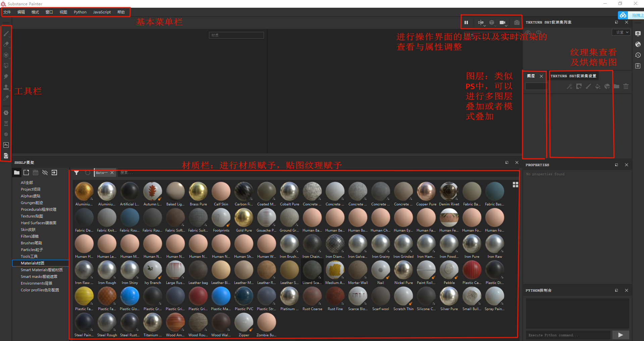Image resolution: width=644 pixels, height=341 pixels.
Task: Undock the Properties panel
Action: [x=616, y=165]
